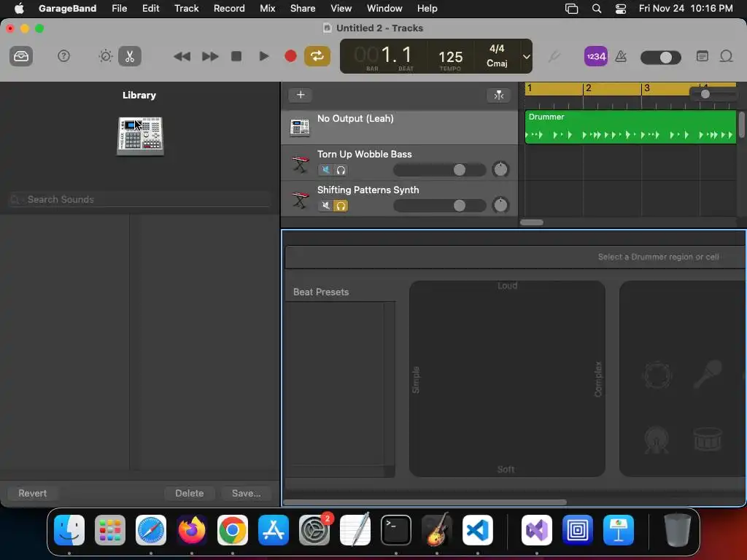The width and height of the screenshot is (747, 560).
Task: Click the Delete button in Library
Action: coord(189,494)
